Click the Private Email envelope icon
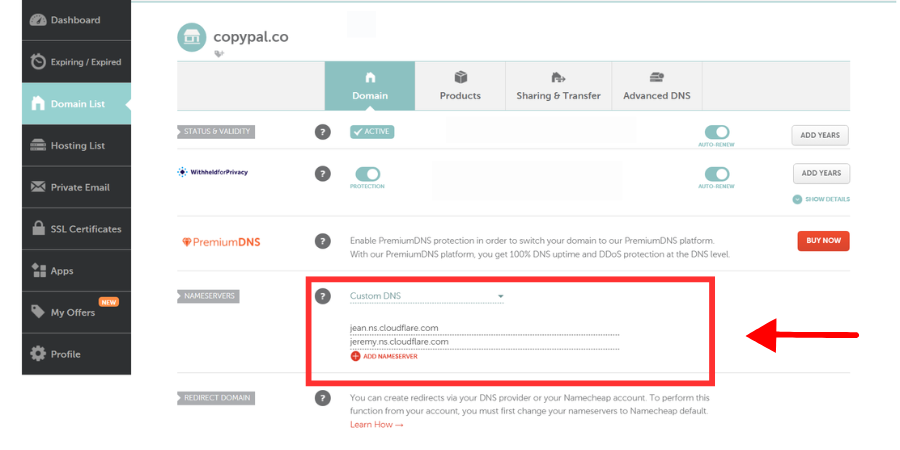Viewport: 900px width, 450px height. point(38,187)
